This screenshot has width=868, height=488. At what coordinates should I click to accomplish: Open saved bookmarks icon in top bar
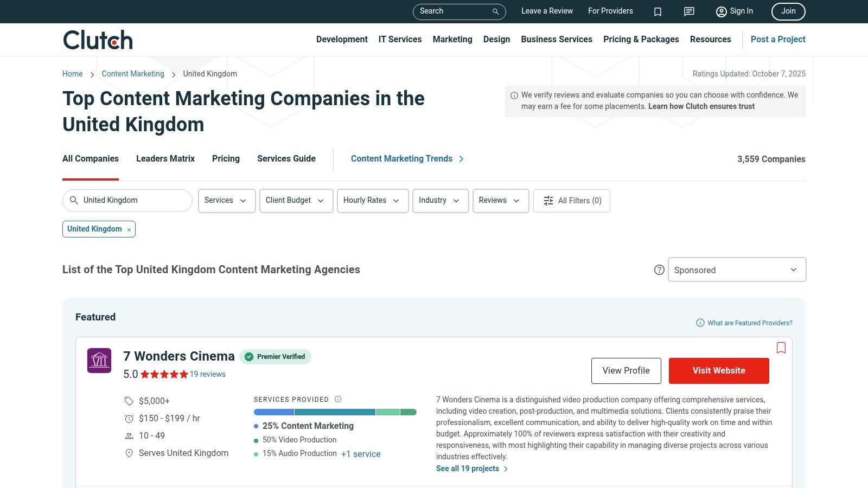click(x=658, y=11)
